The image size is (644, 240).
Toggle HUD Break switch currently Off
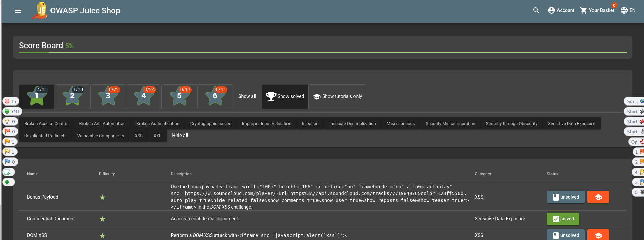point(12,111)
